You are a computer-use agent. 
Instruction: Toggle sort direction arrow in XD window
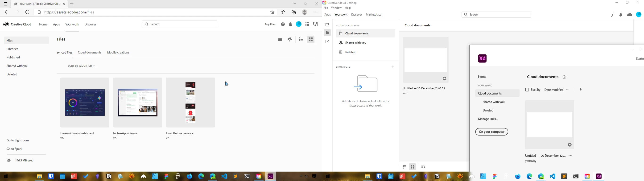point(581,90)
